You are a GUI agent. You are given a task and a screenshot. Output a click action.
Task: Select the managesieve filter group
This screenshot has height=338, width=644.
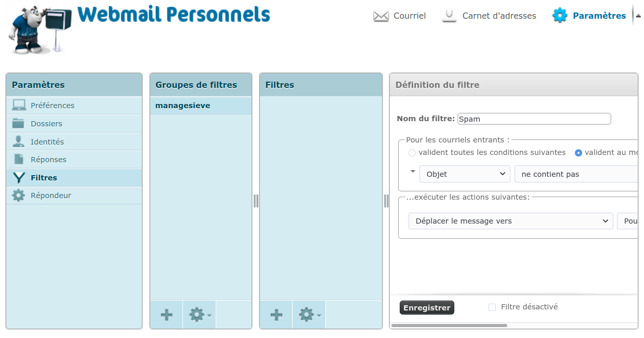(183, 106)
